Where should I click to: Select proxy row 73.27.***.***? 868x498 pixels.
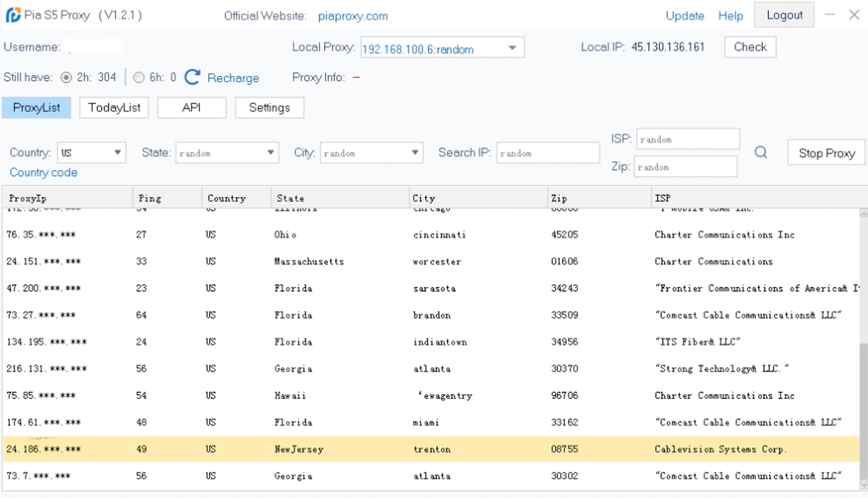[431, 315]
